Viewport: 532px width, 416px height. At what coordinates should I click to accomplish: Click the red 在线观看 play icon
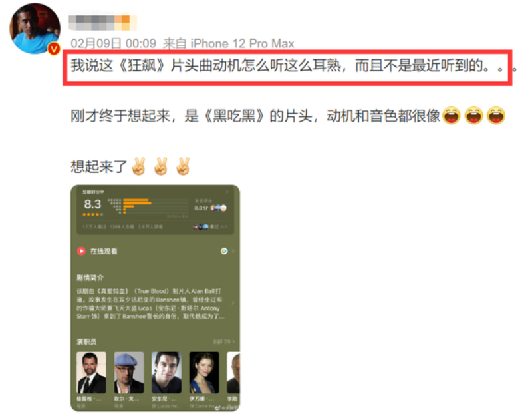[81, 251]
